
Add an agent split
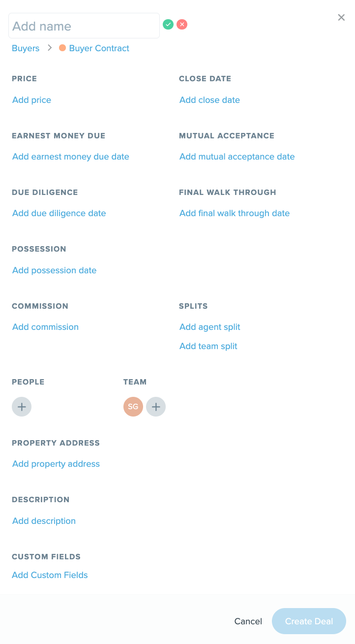point(210,327)
